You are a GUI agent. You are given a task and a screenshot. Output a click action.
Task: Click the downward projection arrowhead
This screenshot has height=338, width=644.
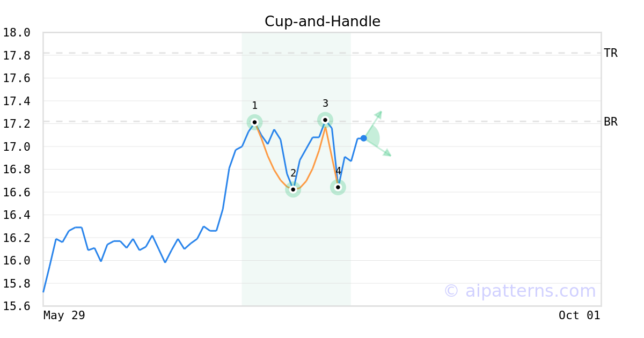(387, 154)
